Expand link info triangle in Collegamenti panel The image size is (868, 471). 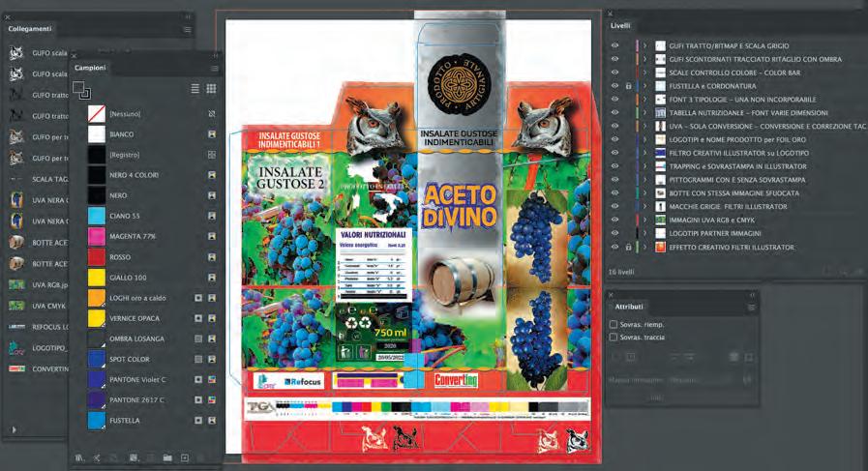coord(14,429)
